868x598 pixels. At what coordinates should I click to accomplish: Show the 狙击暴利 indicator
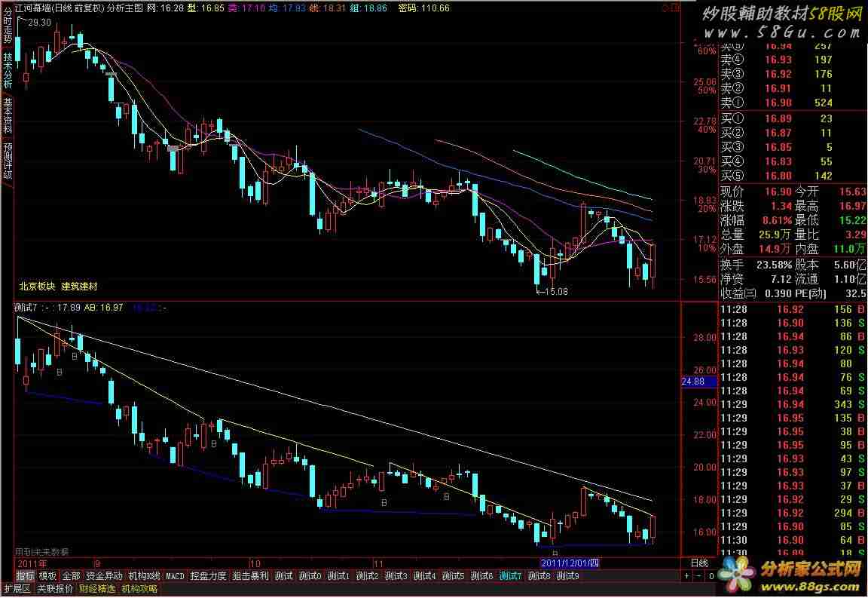tap(250, 576)
